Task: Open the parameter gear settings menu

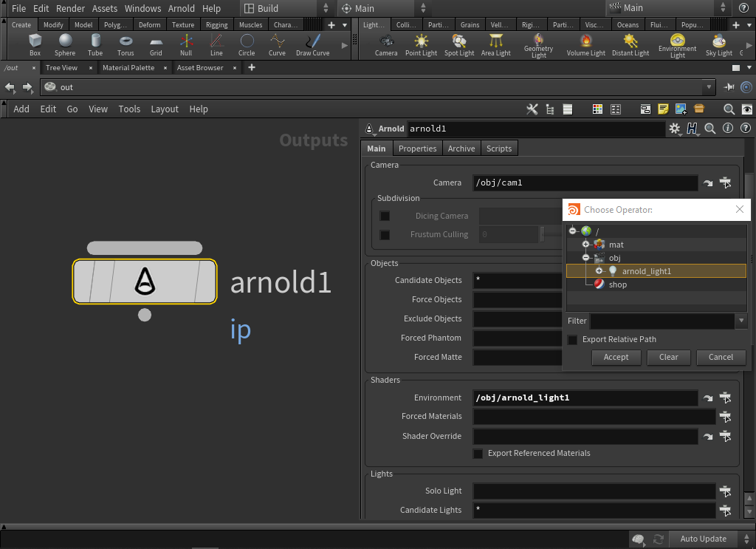Action: click(x=674, y=129)
